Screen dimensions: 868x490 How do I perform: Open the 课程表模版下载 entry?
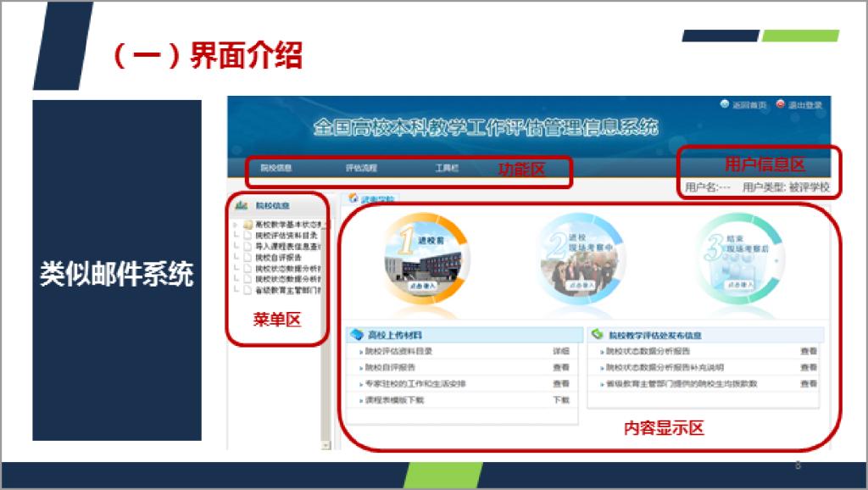(395, 400)
